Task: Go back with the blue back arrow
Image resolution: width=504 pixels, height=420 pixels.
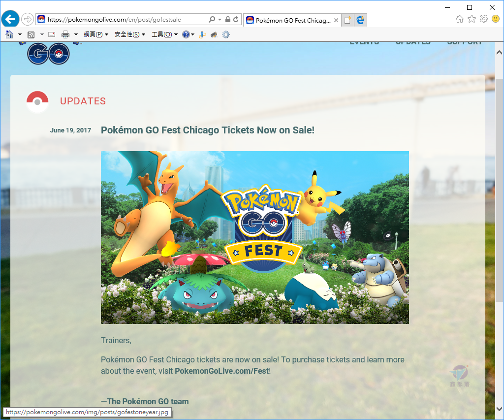Action: (10, 19)
